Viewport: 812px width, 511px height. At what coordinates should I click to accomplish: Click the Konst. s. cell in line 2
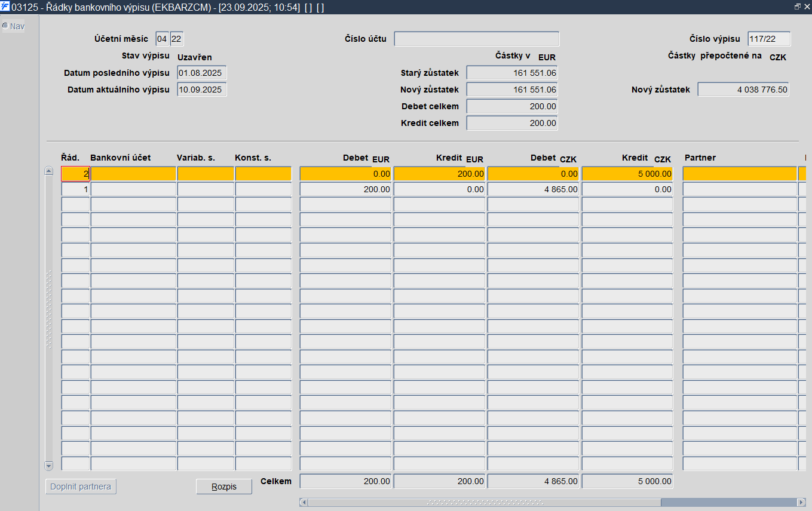tap(263, 174)
